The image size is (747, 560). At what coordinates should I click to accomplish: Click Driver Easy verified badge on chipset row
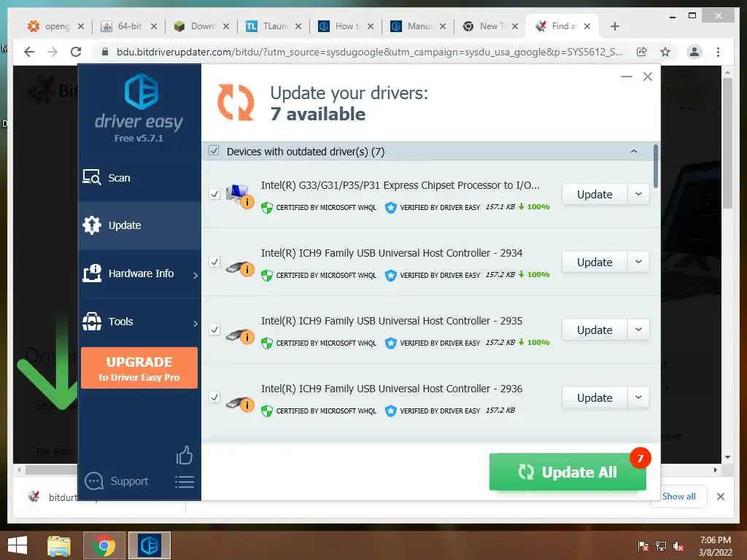[391, 208]
